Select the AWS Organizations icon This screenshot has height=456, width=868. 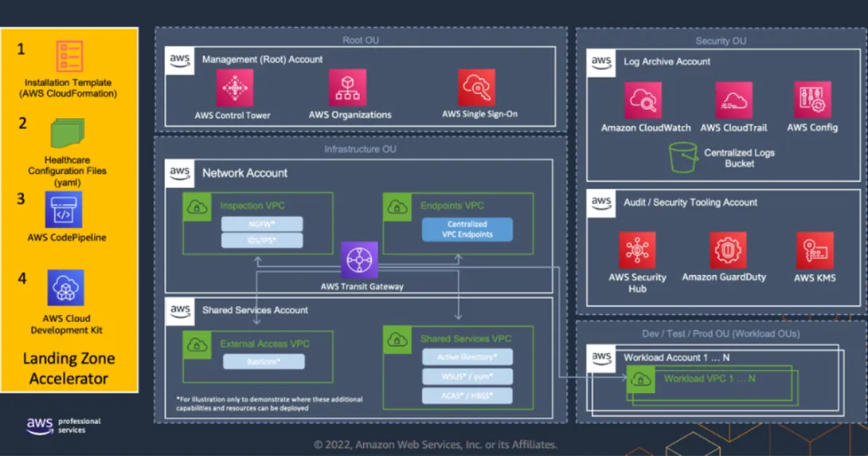(347, 88)
